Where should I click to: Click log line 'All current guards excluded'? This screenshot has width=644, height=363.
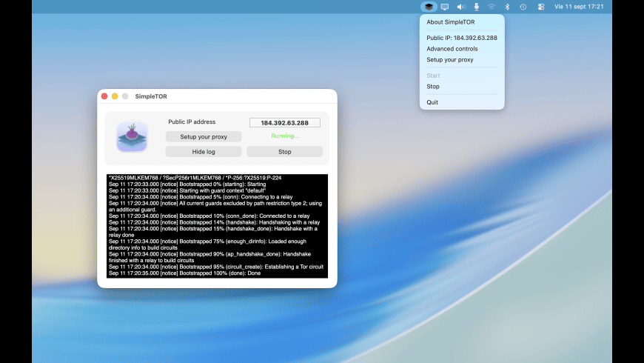click(215, 207)
